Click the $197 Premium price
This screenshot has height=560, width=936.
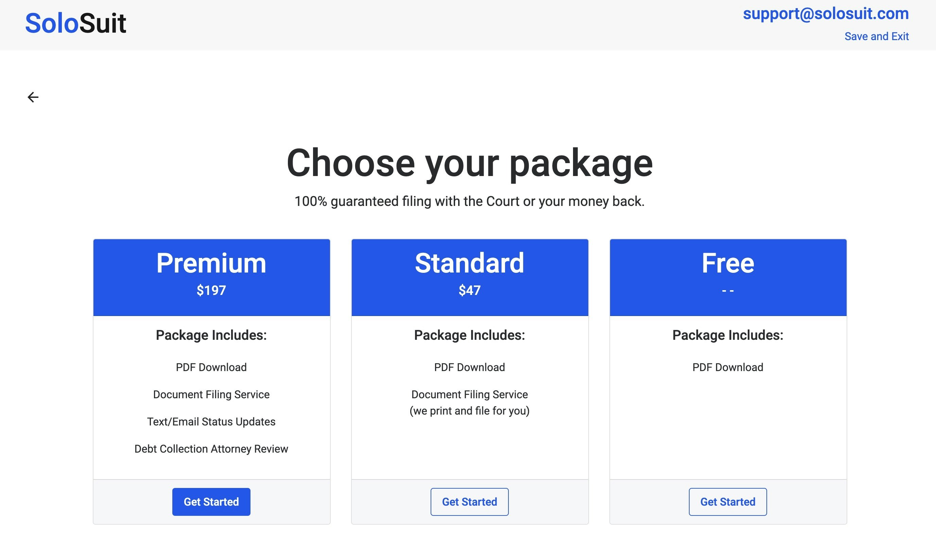(211, 290)
